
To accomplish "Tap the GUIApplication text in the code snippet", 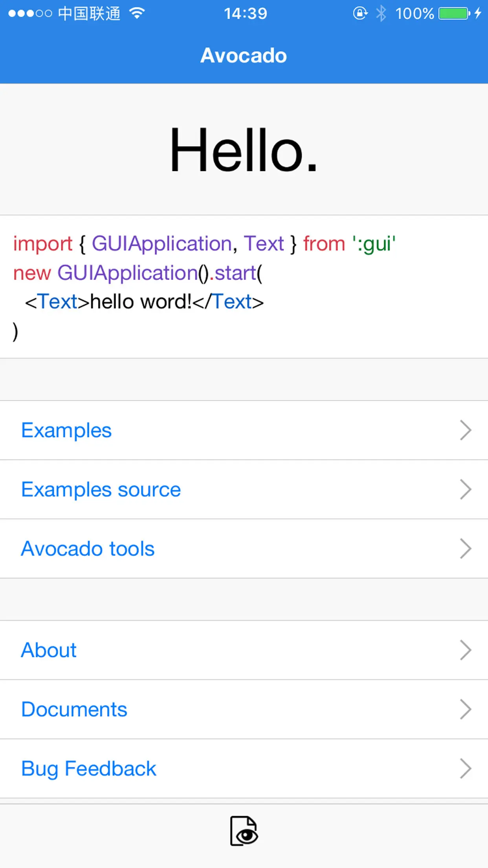I will [x=161, y=243].
